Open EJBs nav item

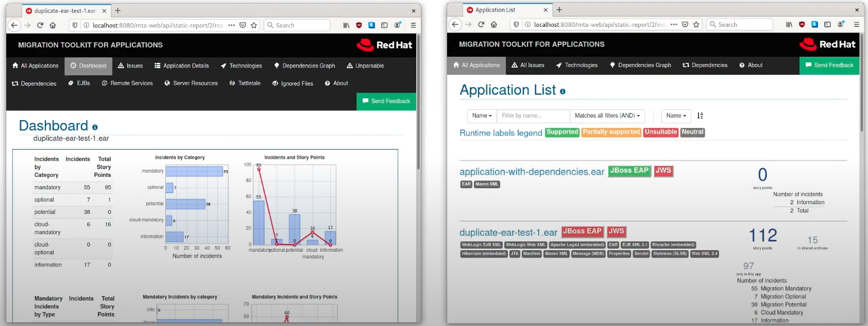click(x=79, y=84)
